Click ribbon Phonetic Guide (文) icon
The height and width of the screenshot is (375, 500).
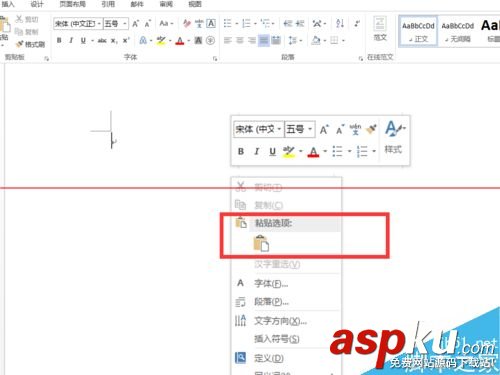coord(199,23)
